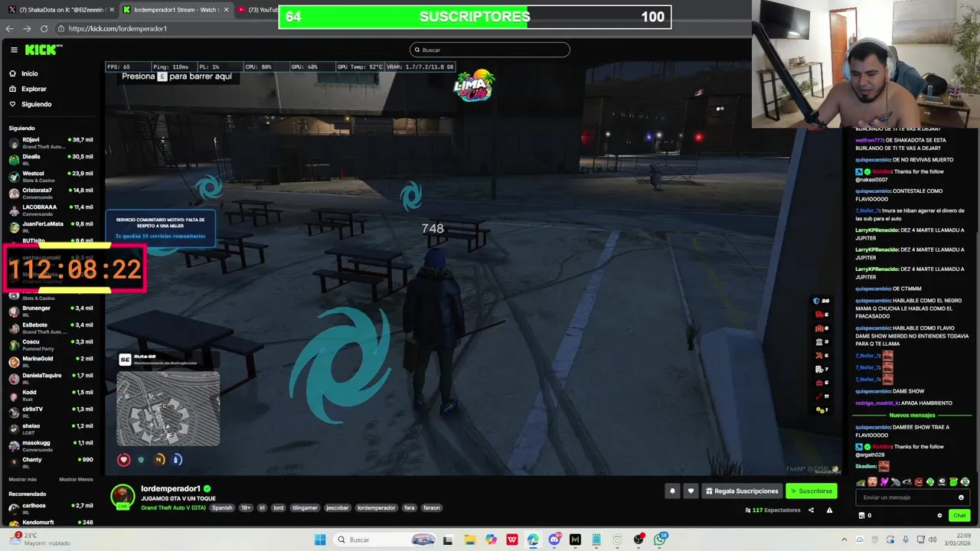Screen dimensions: 980x551
Task: Switch to the lordemperador1 Stream tab
Action: tap(175, 10)
